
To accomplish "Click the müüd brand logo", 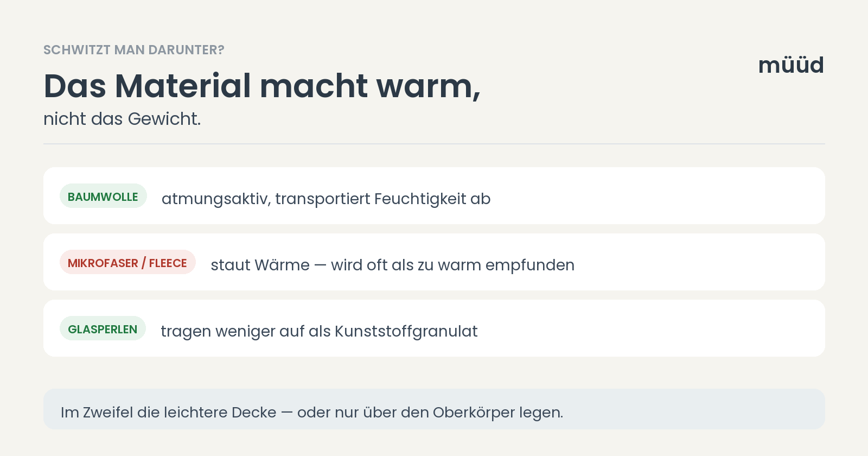I will tap(791, 65).
